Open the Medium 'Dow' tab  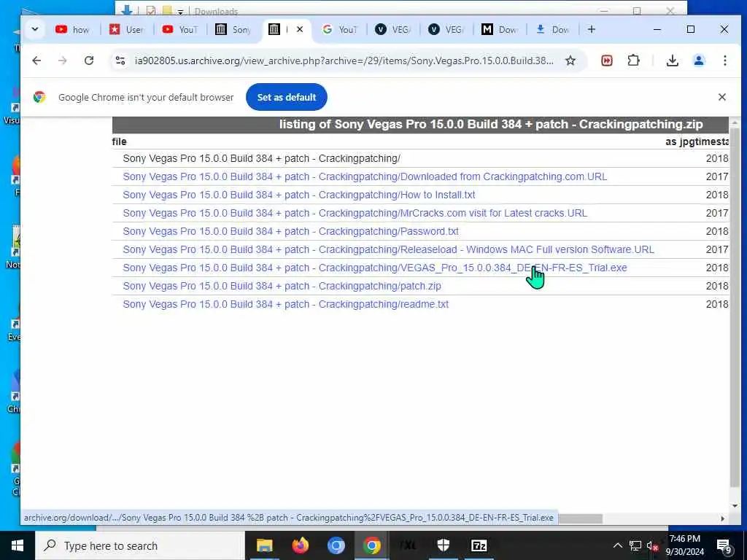[x=499, y=29]
